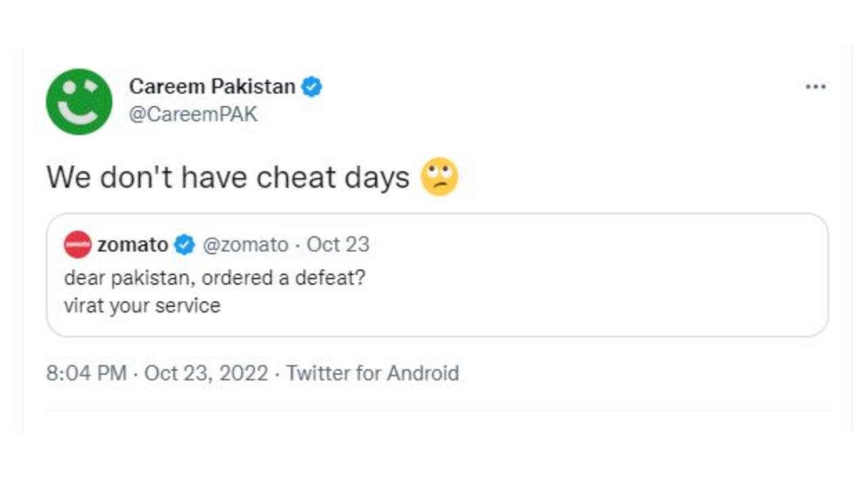Click the blue verified badge next to Careem Pakistan
This screenshot has height=489, width=868.
coord(311,87)
